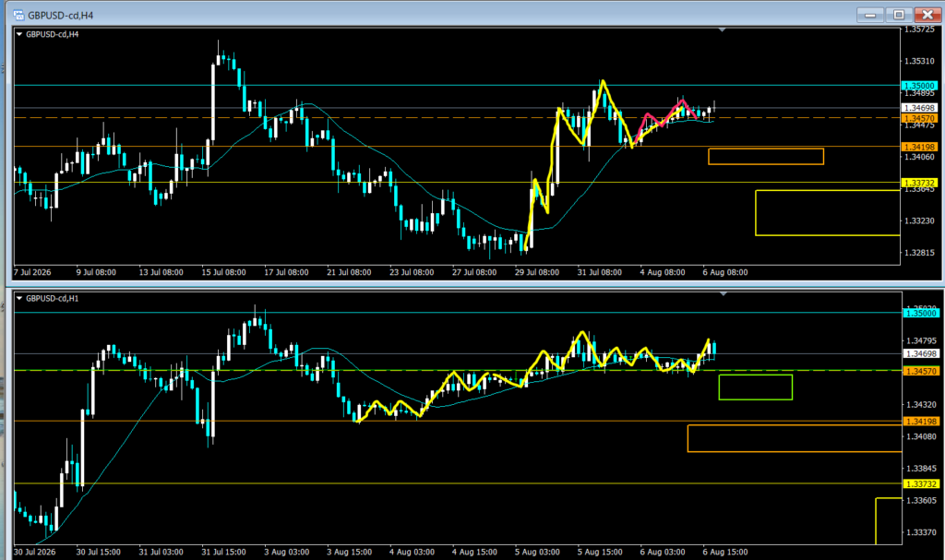Screen dimensions: 945x560
Task: Click the 1.33370 price scale value
Action: point(922,532)
